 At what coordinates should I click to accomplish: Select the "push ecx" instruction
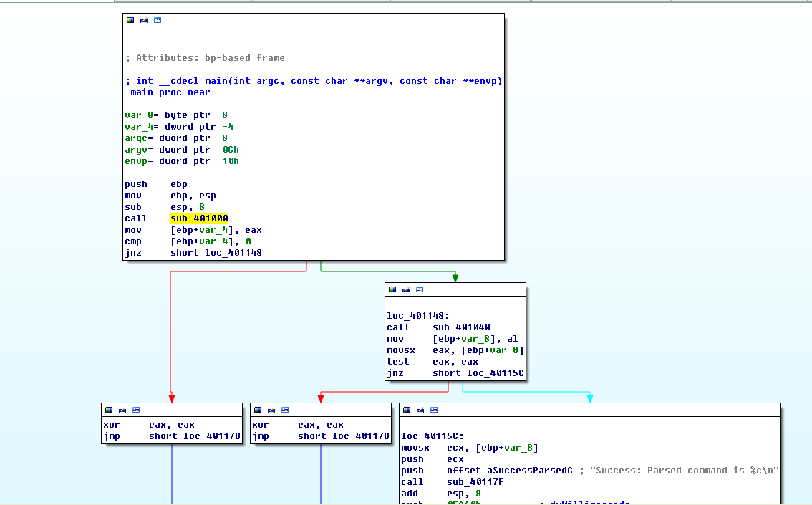(432, 459)
